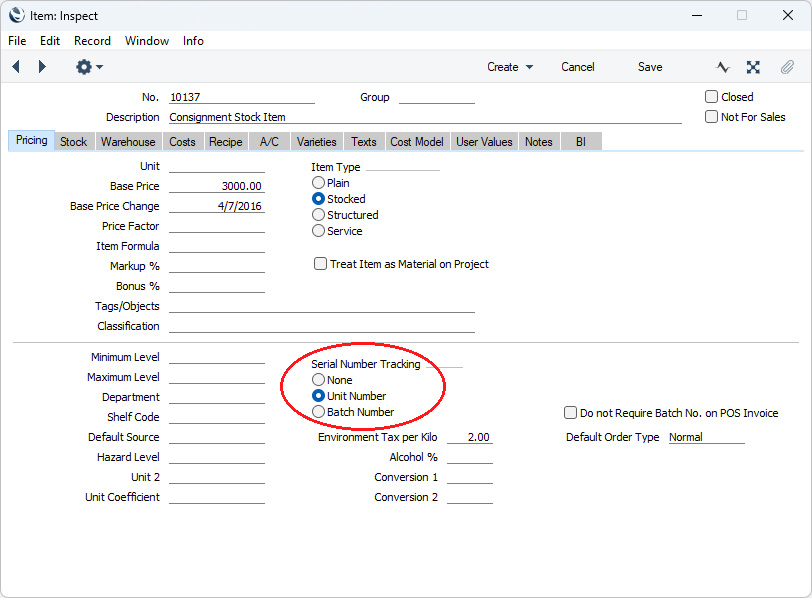Switch to the Texts tab
812x598 pixels.
click(x=364, y=142)
